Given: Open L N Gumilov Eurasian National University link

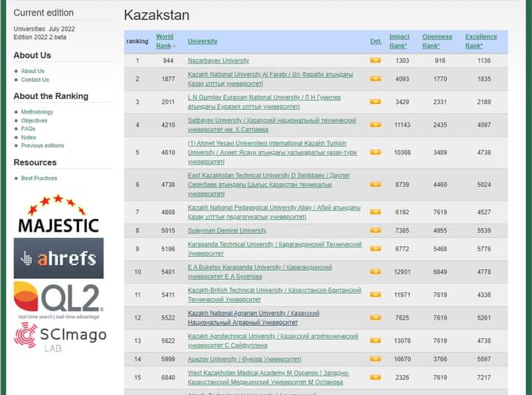Looking at the screenshot, I should point(265,102).
